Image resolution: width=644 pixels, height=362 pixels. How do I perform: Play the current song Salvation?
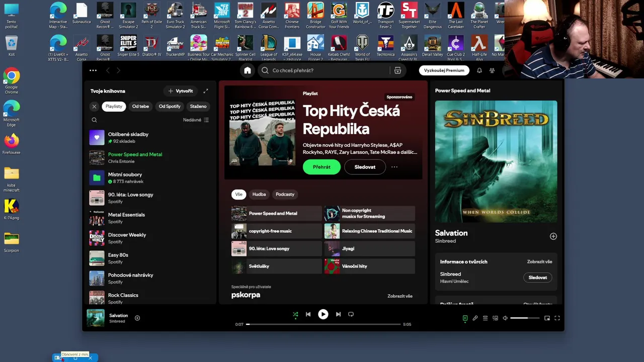(323, 314)
